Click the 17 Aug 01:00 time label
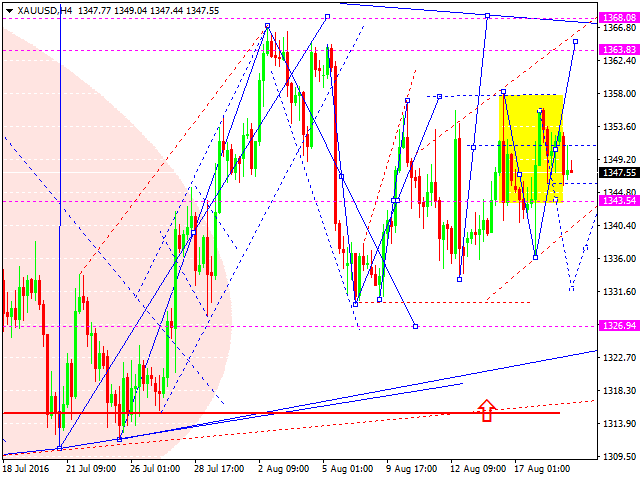Image resolution: width=640 pixels, height=480 pixels. [x=542, y=469]
